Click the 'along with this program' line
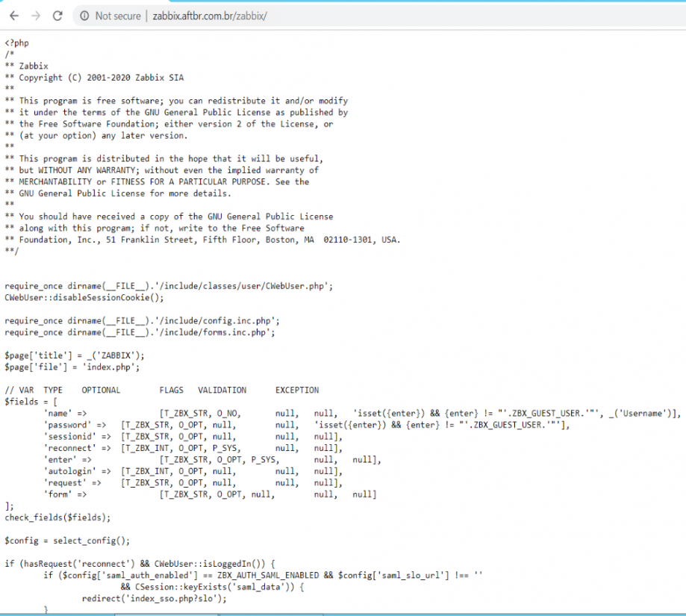 click(155, 228)
